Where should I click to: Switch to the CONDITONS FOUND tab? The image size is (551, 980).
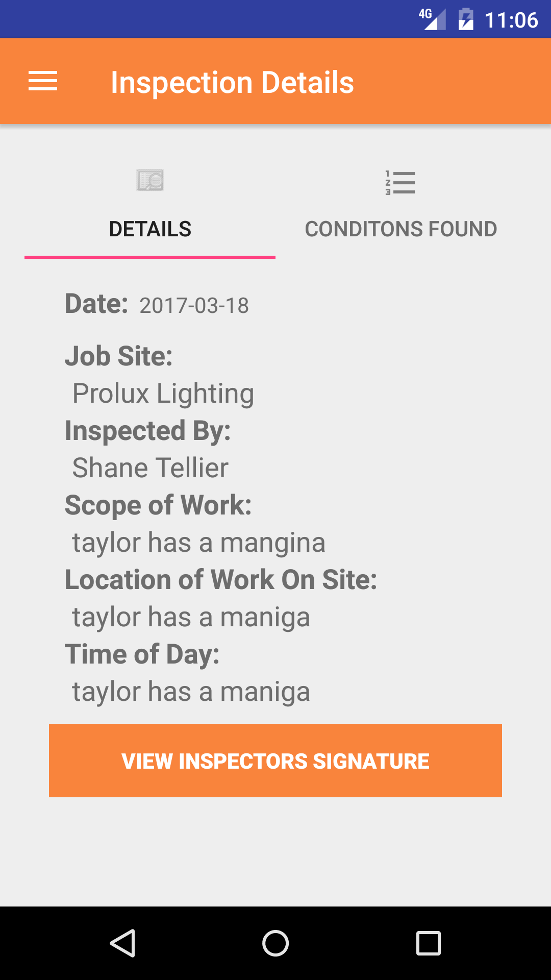click(400, 229)
